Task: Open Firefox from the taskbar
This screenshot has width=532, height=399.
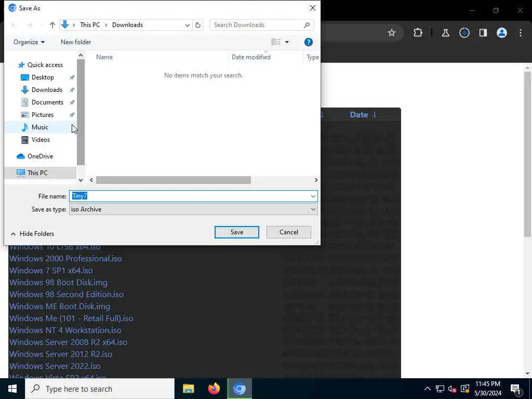Action: pos(214,389)
